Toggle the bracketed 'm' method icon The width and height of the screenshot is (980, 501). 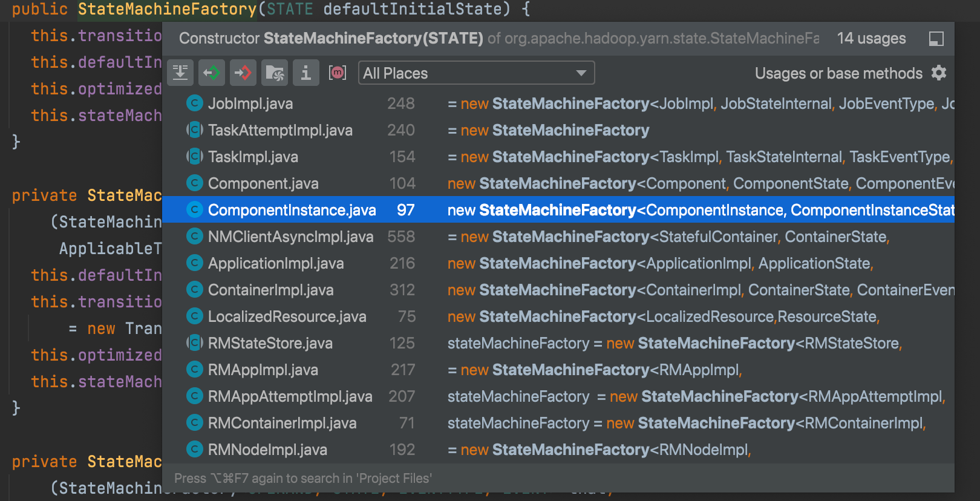point(338,73)
